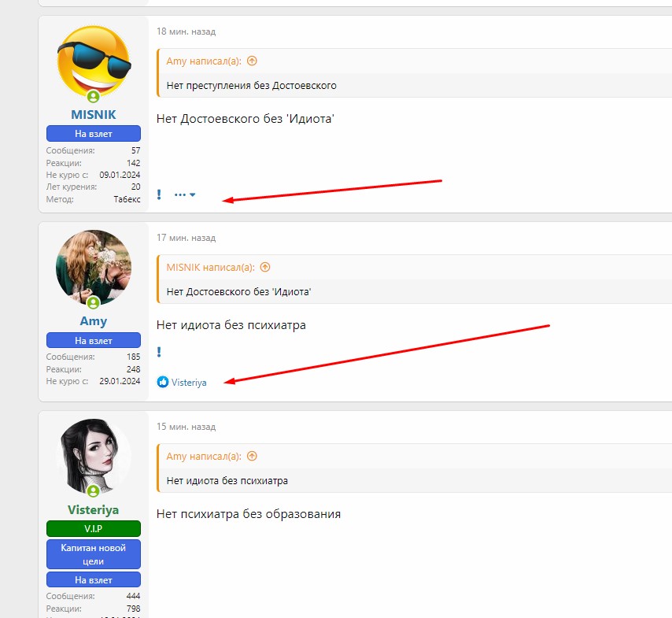Select text 'Нет Достоевского без 'Идиота'' in MISNIK's post
Viewport: 672px width, 618px height.
click(246, 118)
